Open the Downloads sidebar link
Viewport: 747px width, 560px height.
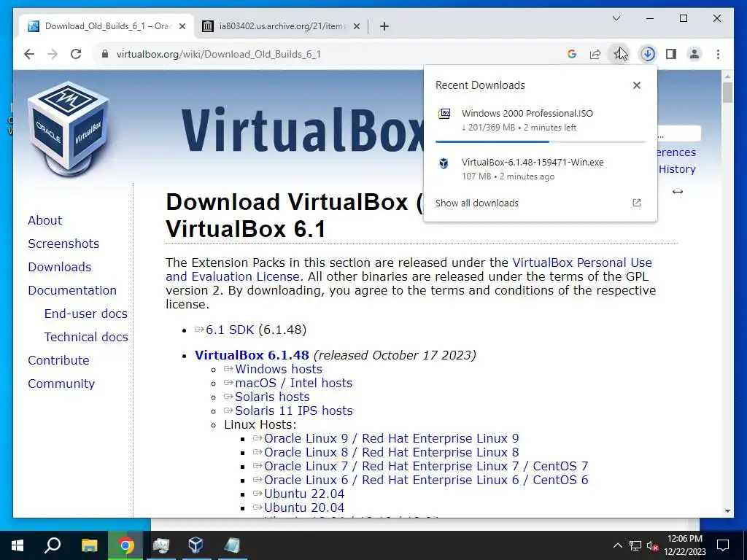click(x=60, y=267)
